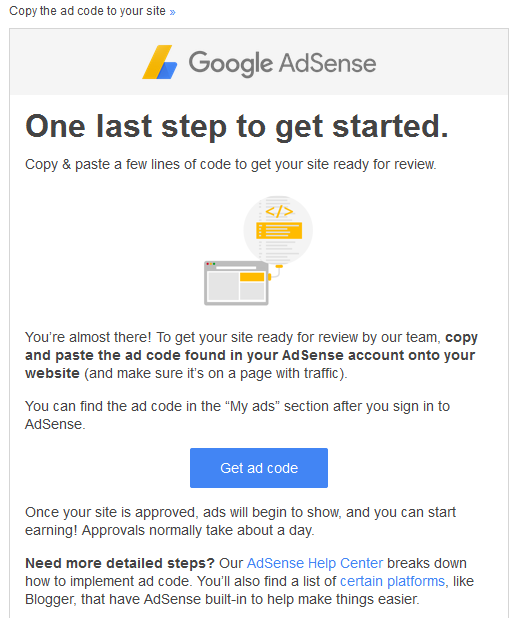513x618 pixels.
Task: Click the "Once your site is approved" paragraph
Action: (240, 521)
